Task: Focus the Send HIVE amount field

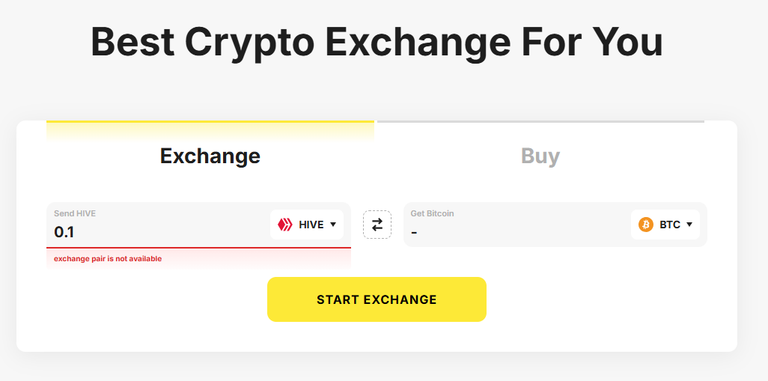Action: (198, 225)
